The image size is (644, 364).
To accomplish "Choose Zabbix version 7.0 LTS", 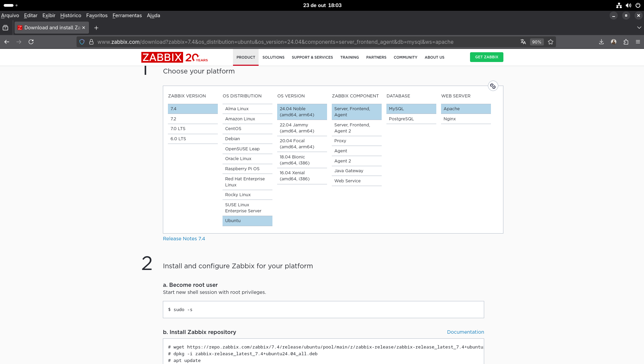I will [x=178, y=129].
